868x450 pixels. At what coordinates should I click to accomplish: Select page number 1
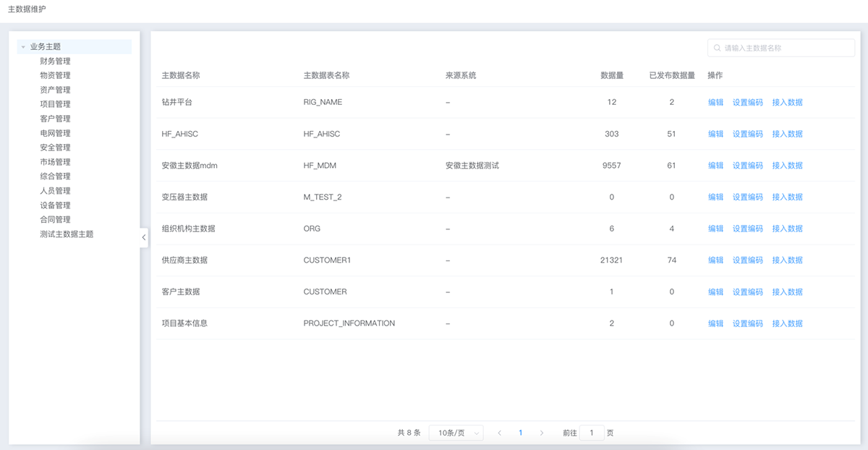click(x=521, y=433)
